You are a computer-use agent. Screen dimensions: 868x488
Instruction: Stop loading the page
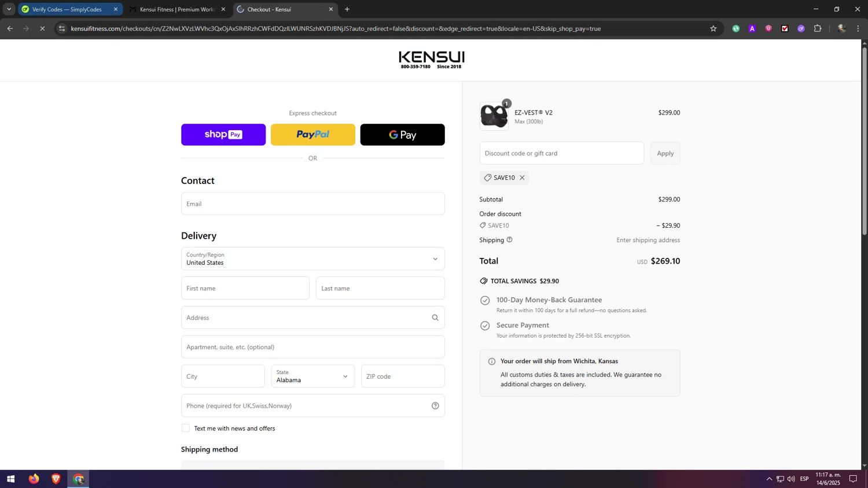tap(42, 28)
